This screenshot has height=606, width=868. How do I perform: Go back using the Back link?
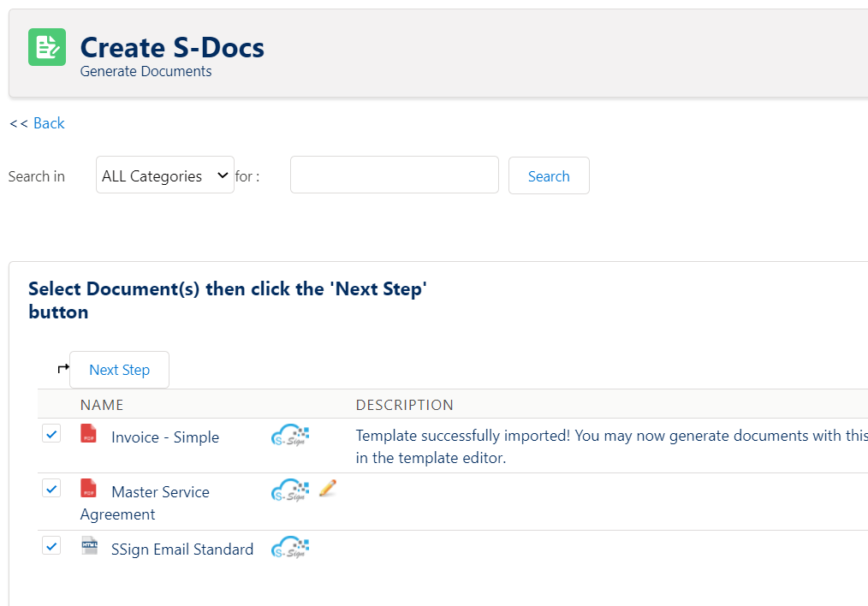pos(49,123)
